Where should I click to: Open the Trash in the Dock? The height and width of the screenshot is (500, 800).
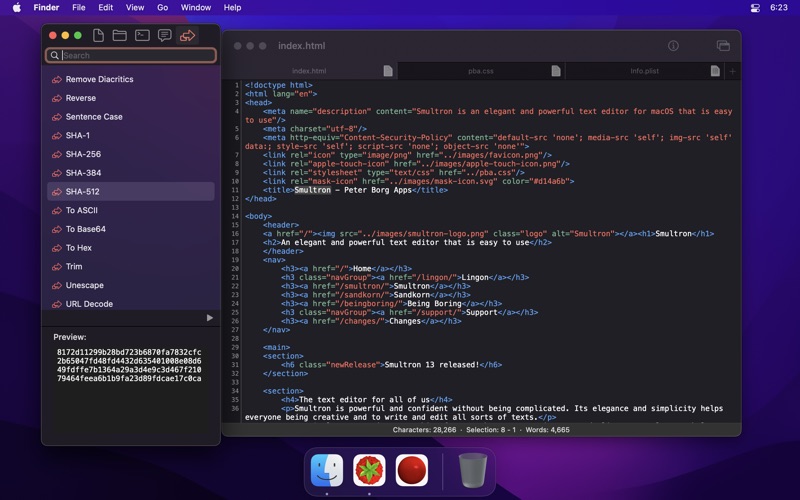pos(472,470)
